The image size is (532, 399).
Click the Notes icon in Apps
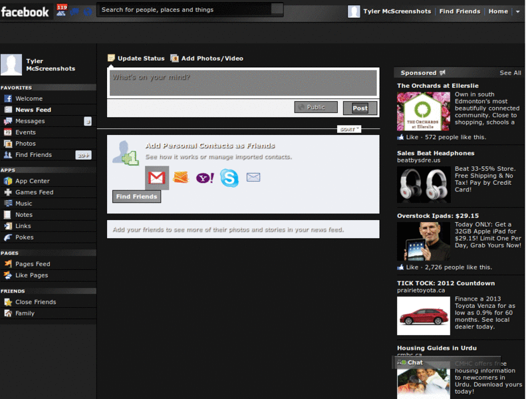click(8, 215)
